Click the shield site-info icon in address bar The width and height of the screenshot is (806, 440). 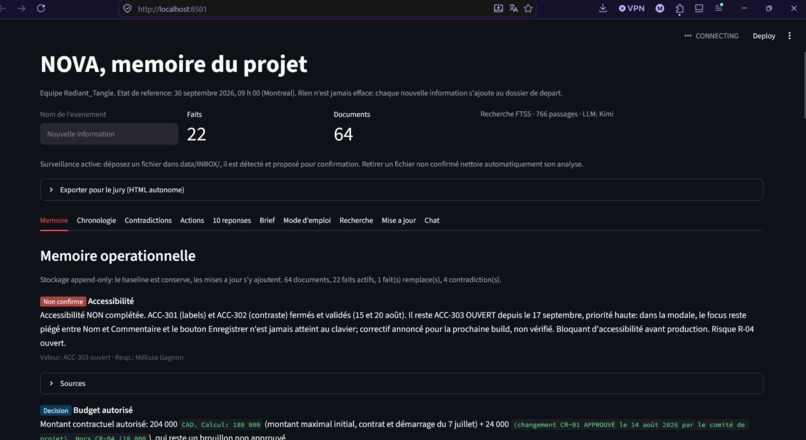click(x=127, y=9)
